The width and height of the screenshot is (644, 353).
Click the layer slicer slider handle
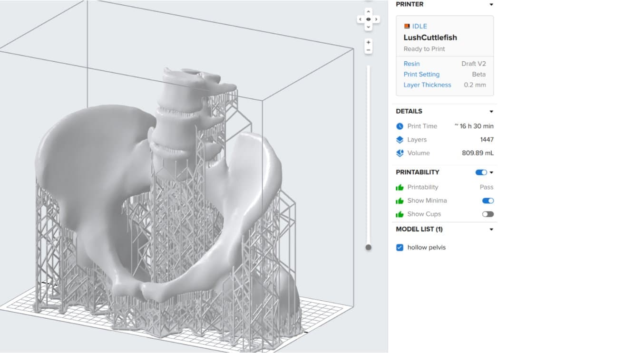368,247
